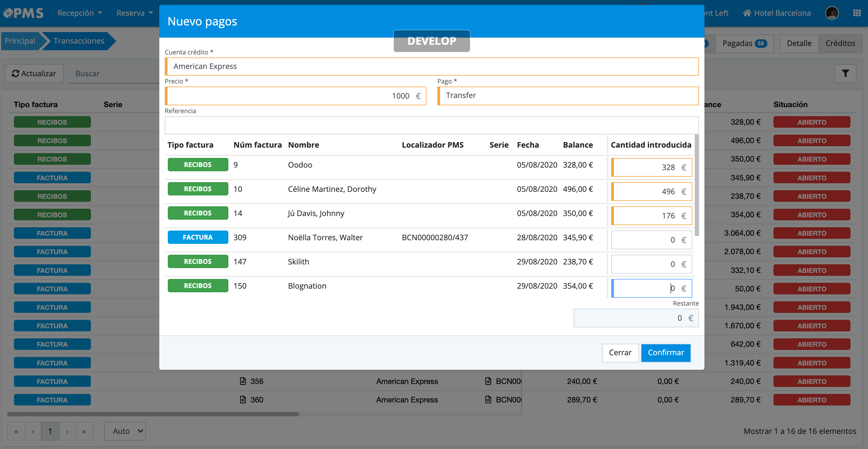
Task: Open Cuenta crédito American Express dropdown
Action: (432, 66)
